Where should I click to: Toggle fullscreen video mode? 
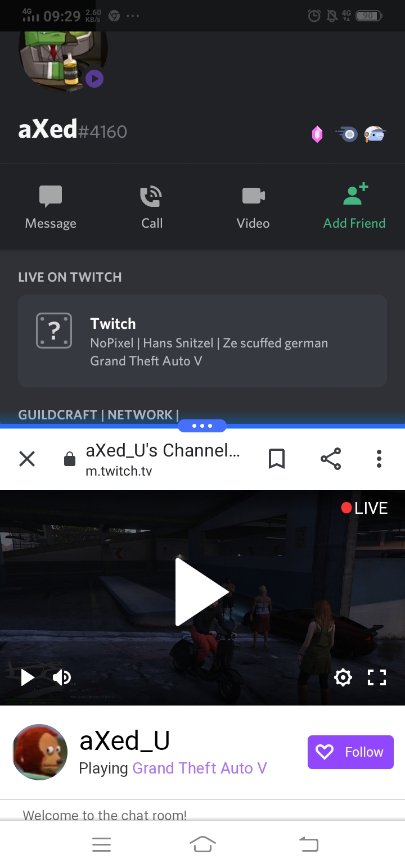tap(377, 677)
